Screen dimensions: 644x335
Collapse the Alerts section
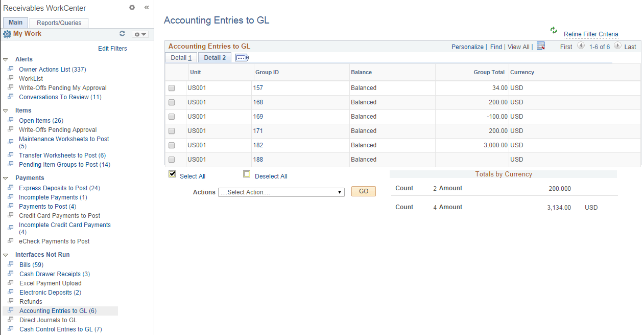point(5,59)
